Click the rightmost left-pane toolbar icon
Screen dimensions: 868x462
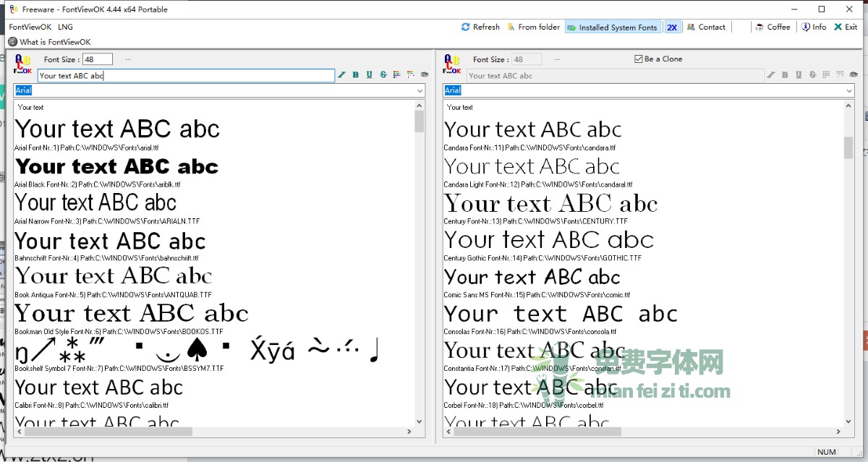click(x=425, y=75)
